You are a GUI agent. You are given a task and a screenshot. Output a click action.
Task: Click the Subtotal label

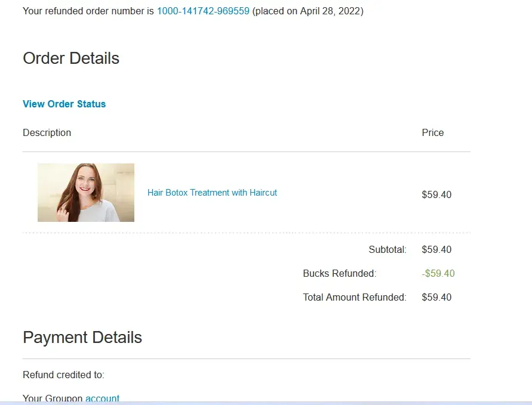(388, 249)
